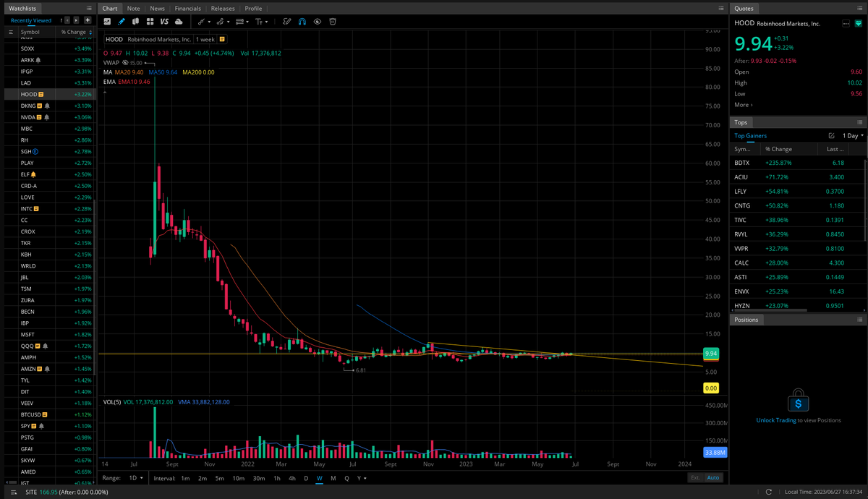Select the multi-point path drawing tool
The image size is (868, 499).
pos(221,22)
